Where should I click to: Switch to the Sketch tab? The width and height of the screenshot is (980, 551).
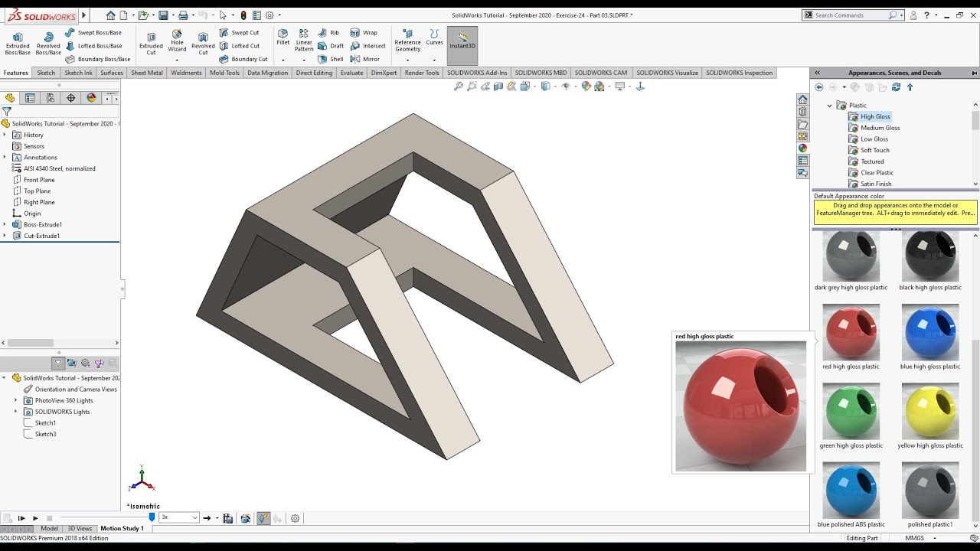46,73
